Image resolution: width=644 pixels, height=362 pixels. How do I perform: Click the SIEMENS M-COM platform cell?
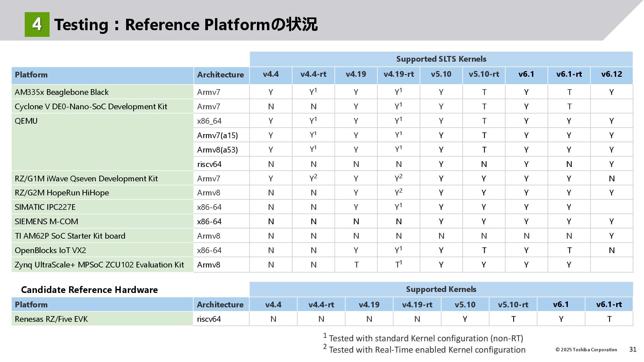46,222
